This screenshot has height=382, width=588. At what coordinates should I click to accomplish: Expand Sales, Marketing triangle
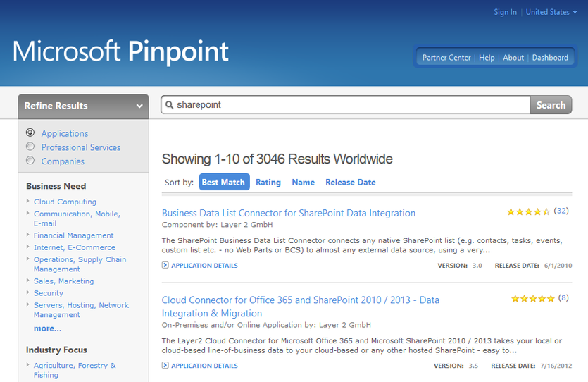pos(27,281)
